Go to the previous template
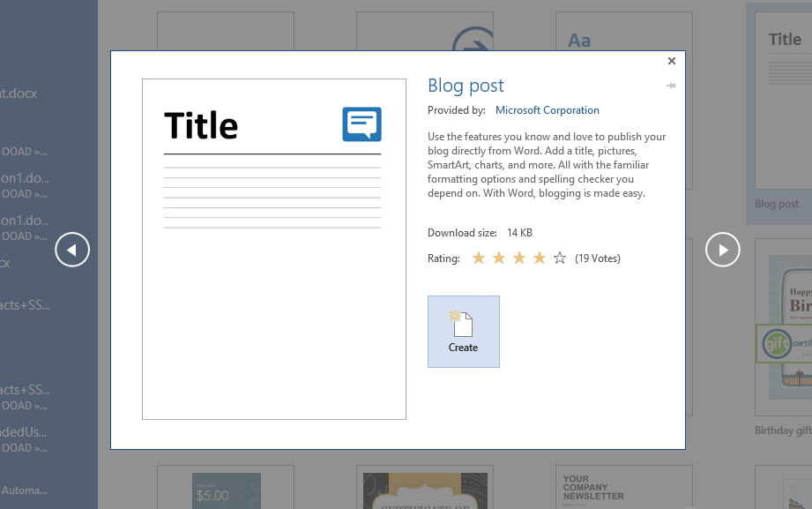812x509 pixels. coord(72,251)
